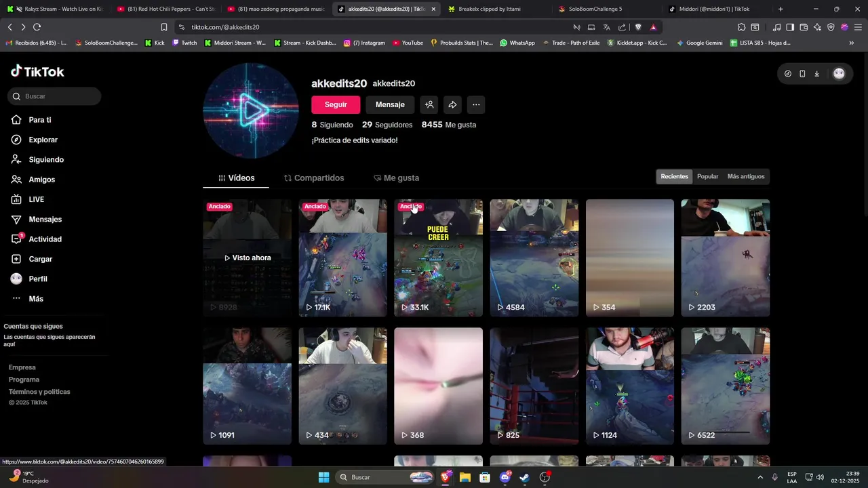Focus the TikTok Buscar search field
The width and height of the screenshot is (868, 488).
[x=55, y=96]
